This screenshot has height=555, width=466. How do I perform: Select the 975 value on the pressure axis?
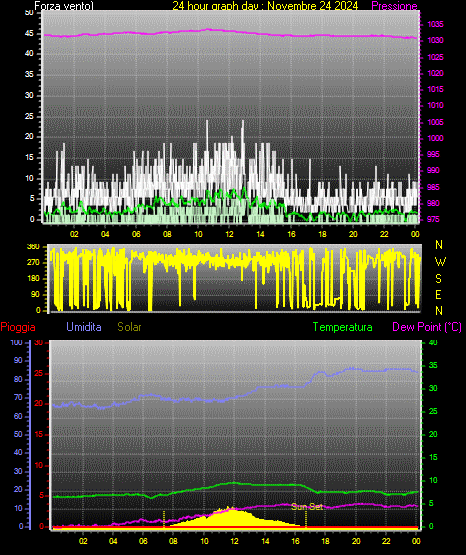click(x=433, y=219)
